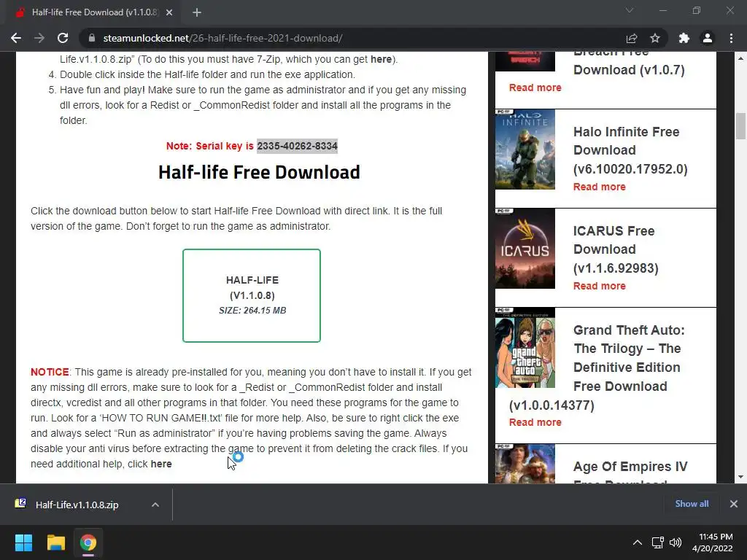Click the page vertical scrollbar thumb
This screenshot has height=560, width=747.
[740, 125]
